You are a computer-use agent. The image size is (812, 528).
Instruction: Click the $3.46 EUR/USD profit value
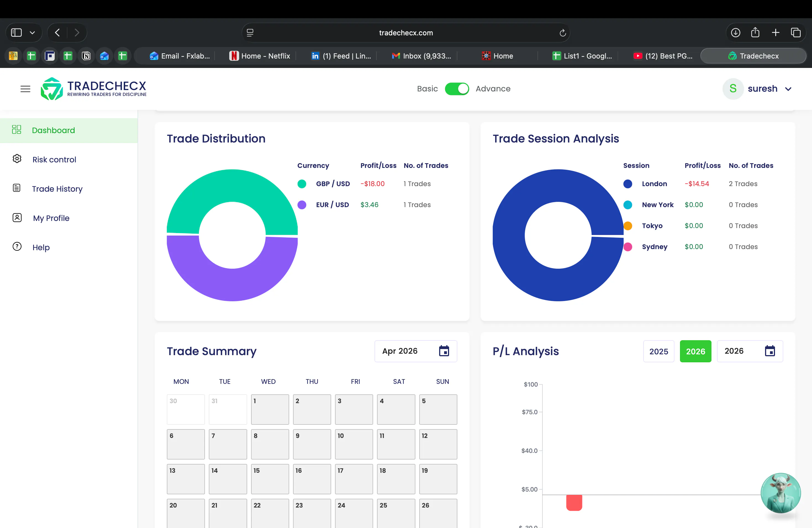[370, 205]
